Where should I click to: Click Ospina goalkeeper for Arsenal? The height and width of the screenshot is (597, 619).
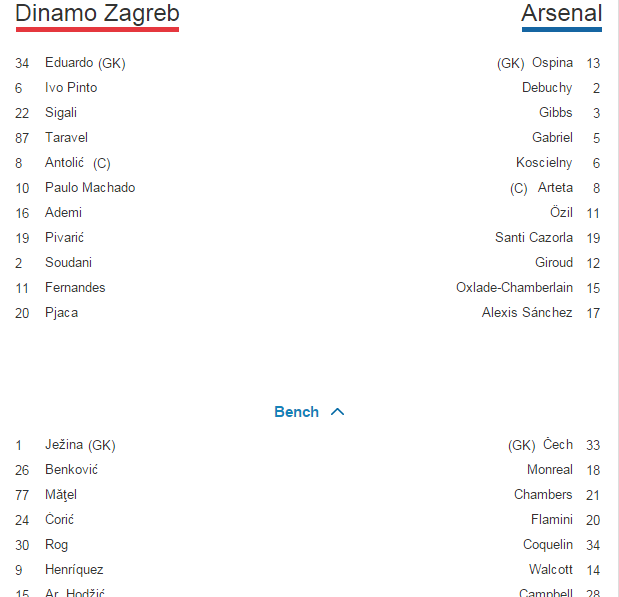click(x=552, y=63)
